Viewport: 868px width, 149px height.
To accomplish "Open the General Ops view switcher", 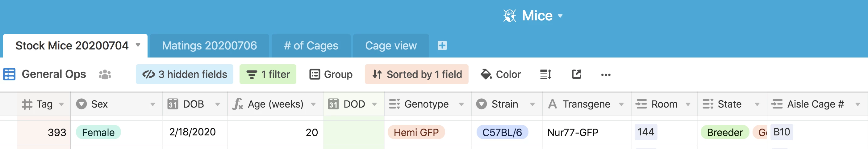I will coord(54,74).
